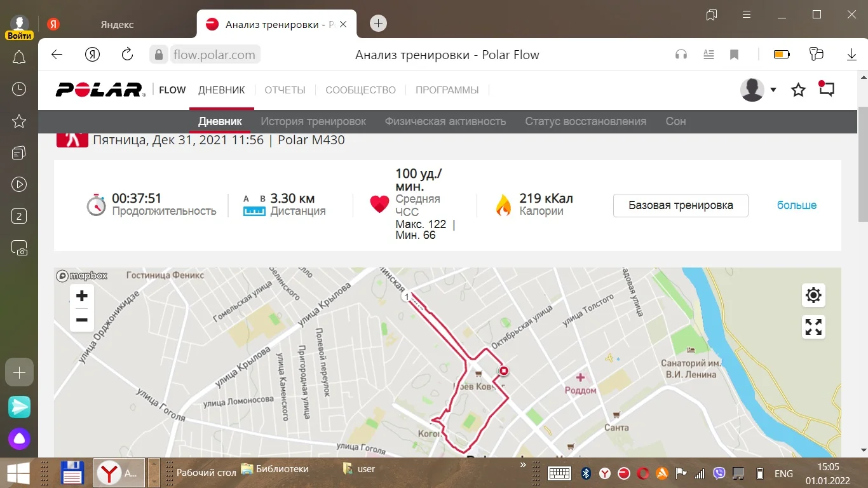Image resolution: width=868 pixels, height=488 pixels.
Task: Click the headphones read-aloud icon
Action: (x=681, y=55)
